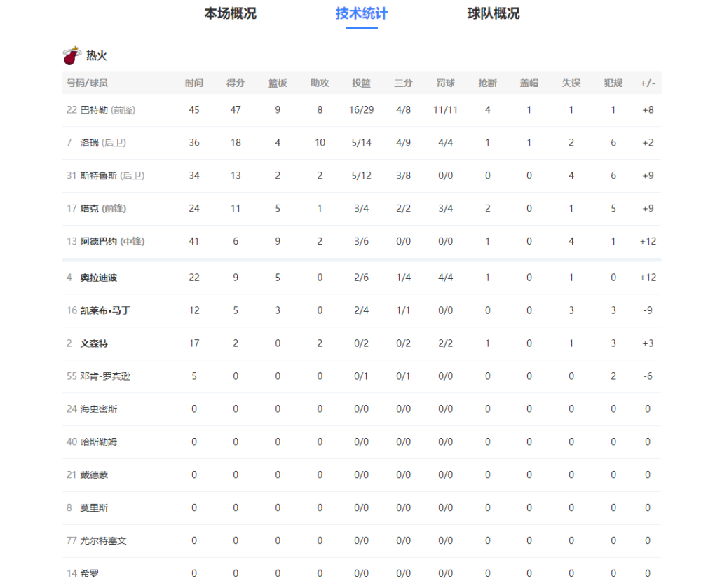Switch to the 球队概况 tab
Image resolution: width=701 pixels, height=588 pixels.
[493, 13]
